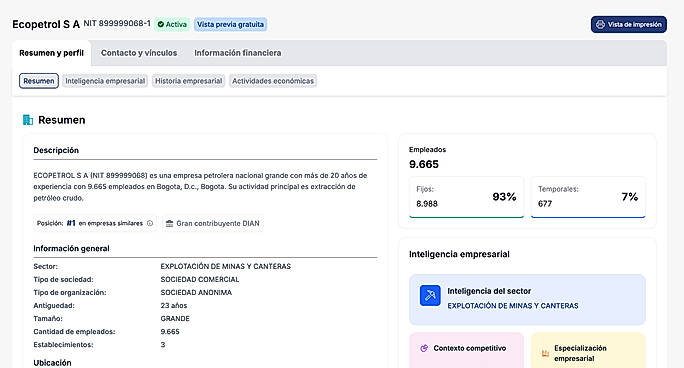The height and width of the screenshot is (368, 684).
Task: Click the Inteligencia empresarial panel heading
Action: coord(459,254)
